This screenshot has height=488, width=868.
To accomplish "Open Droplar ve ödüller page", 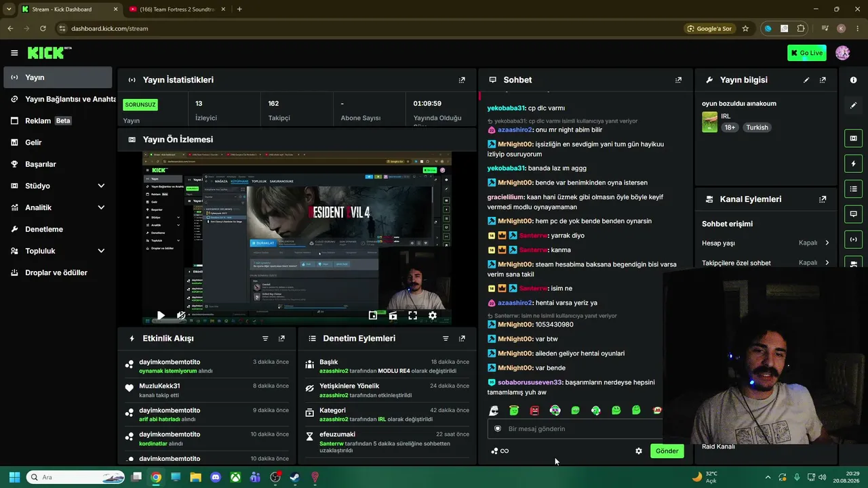I will pyautogui.click(x=58, y=272).
